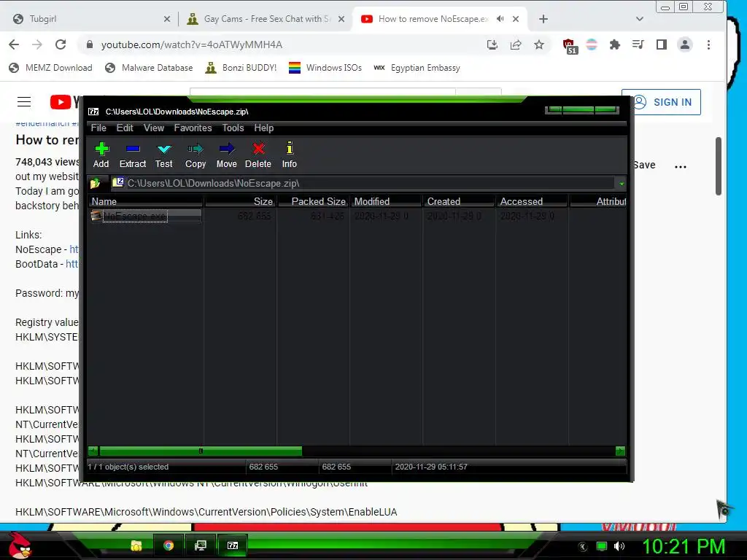Open the Chrome tab search chevron
Image resolution: width=747 pixels, height=560 pixels.
[639, 19]
